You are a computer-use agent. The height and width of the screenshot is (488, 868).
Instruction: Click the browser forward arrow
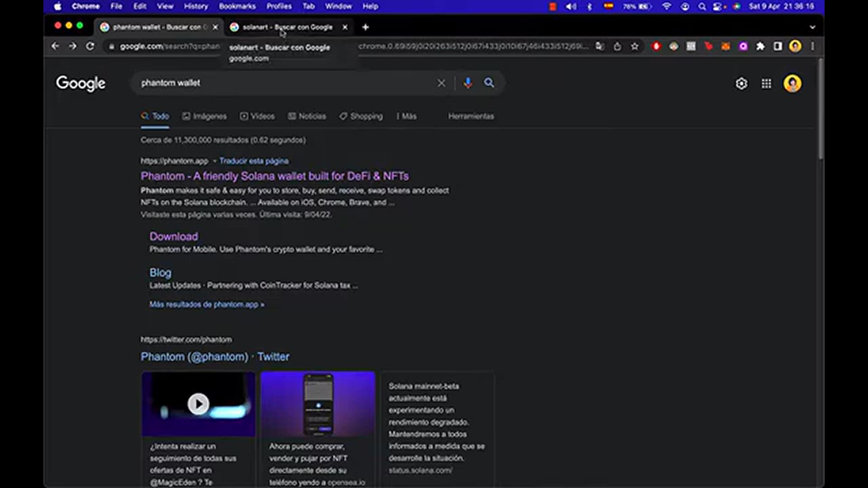(73, 46)
